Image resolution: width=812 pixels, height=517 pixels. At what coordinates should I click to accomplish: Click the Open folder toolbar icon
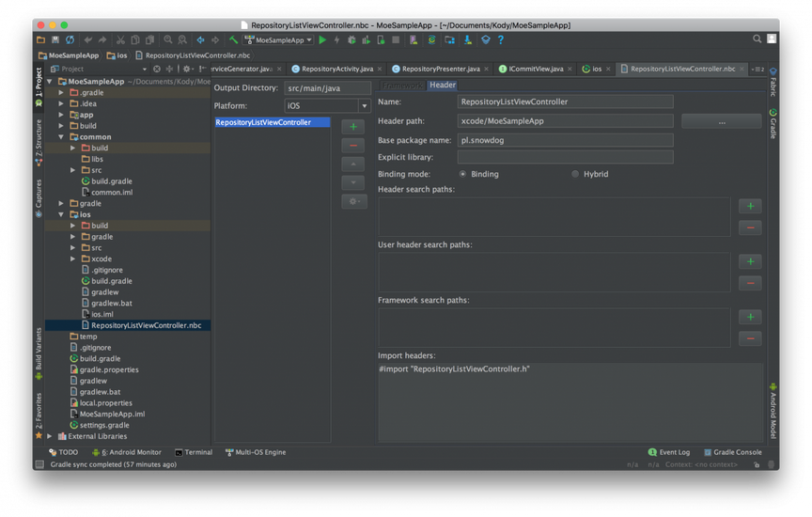tap(41, 39)
